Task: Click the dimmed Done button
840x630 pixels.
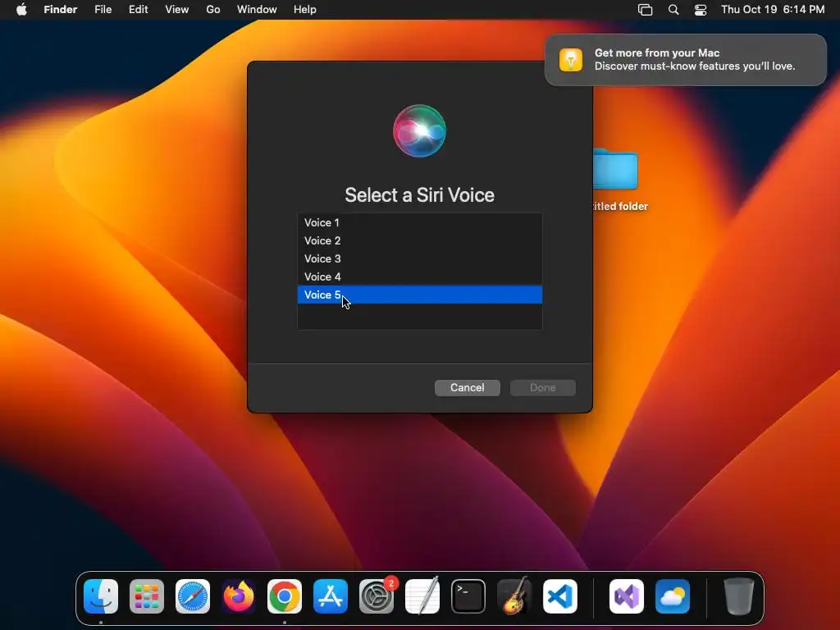Action: 543,387
